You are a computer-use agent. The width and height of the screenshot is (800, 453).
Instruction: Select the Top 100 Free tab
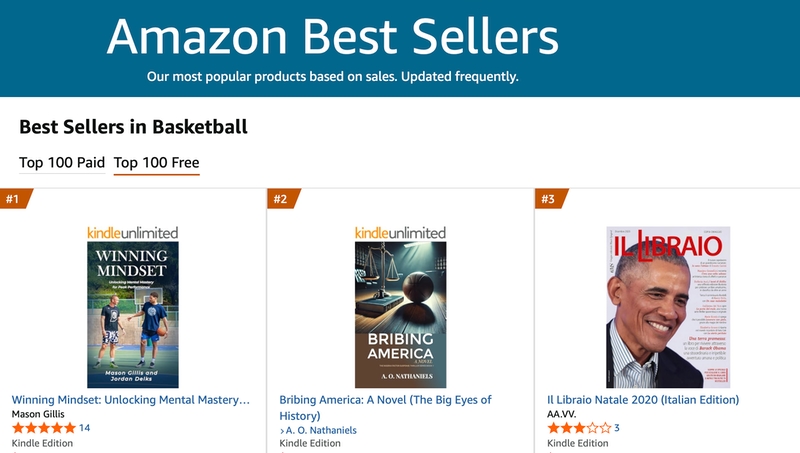157,163
